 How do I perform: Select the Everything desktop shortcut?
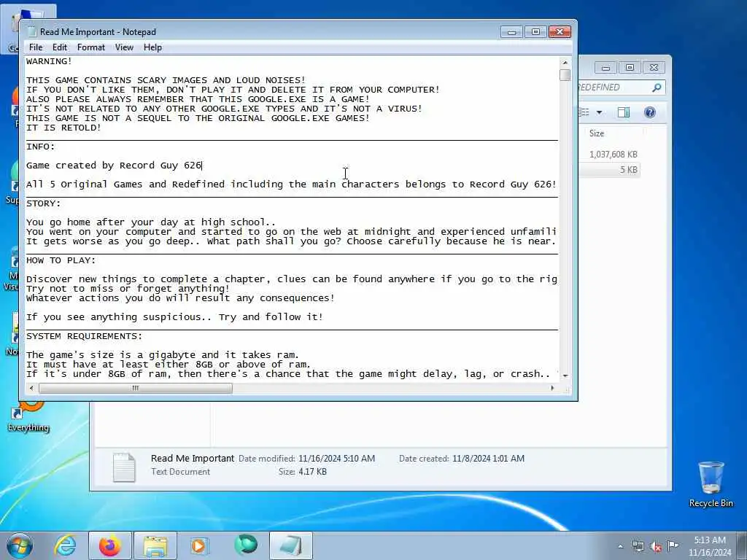(28, 418)
